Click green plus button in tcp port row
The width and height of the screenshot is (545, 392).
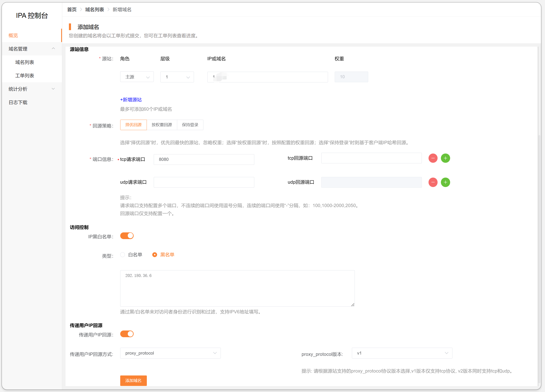point(445,158)
